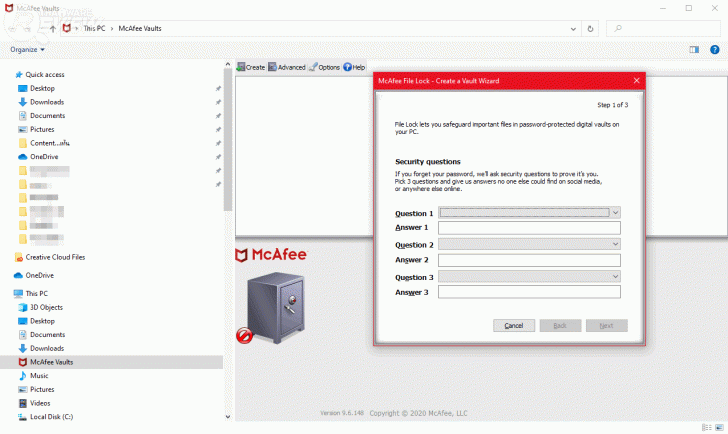Click This PC in the address breadcrumb

click(x=94, y=28)
